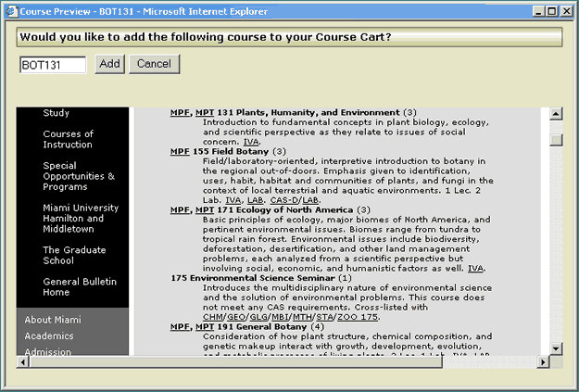
Task: Click '155 Field Botany' course title text
Action: [x=231, y=151]
